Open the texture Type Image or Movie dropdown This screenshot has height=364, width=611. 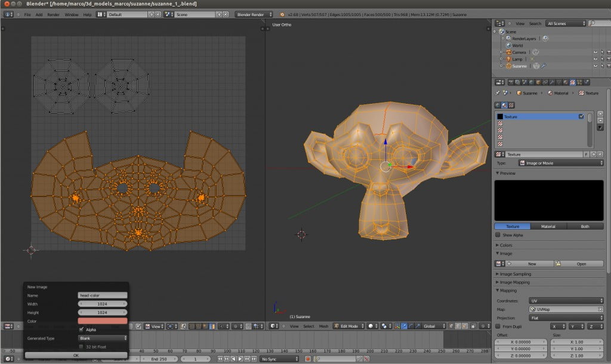coord(561,163)
